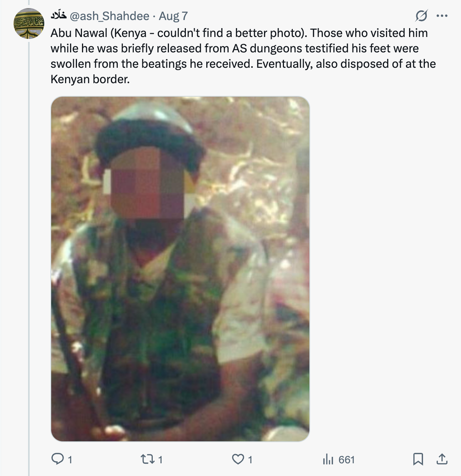461x476 pixels.
Task: Click the Arabic display name of the author
Action: pos(58,15)
